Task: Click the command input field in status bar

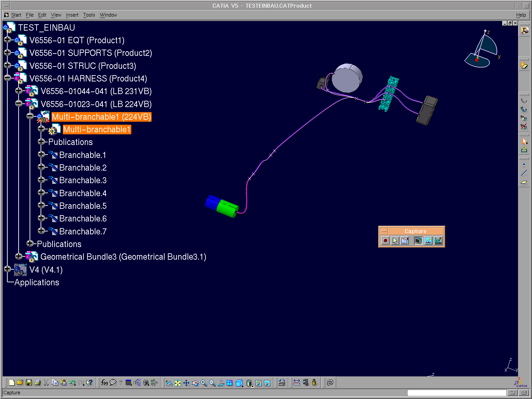Action: tap(457, 393)
